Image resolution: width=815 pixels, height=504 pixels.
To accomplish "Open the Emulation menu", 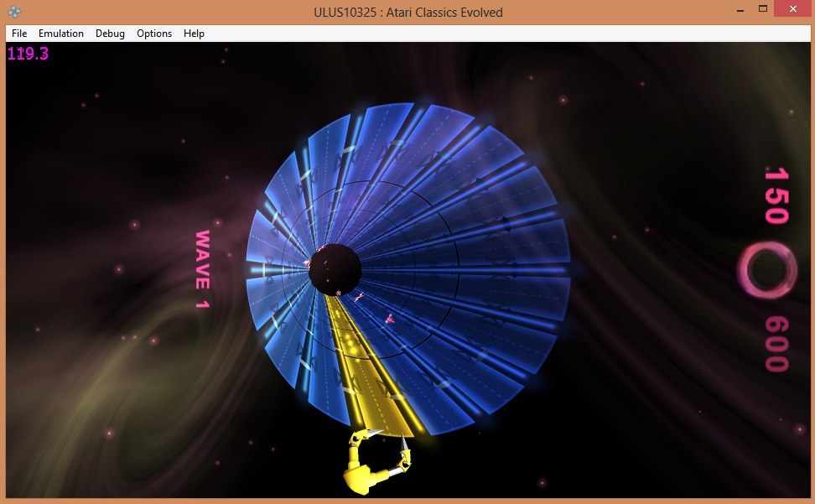I will [61, 34].
